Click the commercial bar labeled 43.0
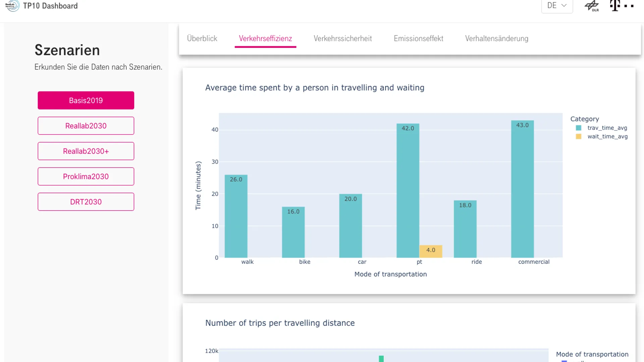Viewport: 644px width, 362px height. click(x=523, y=189)
